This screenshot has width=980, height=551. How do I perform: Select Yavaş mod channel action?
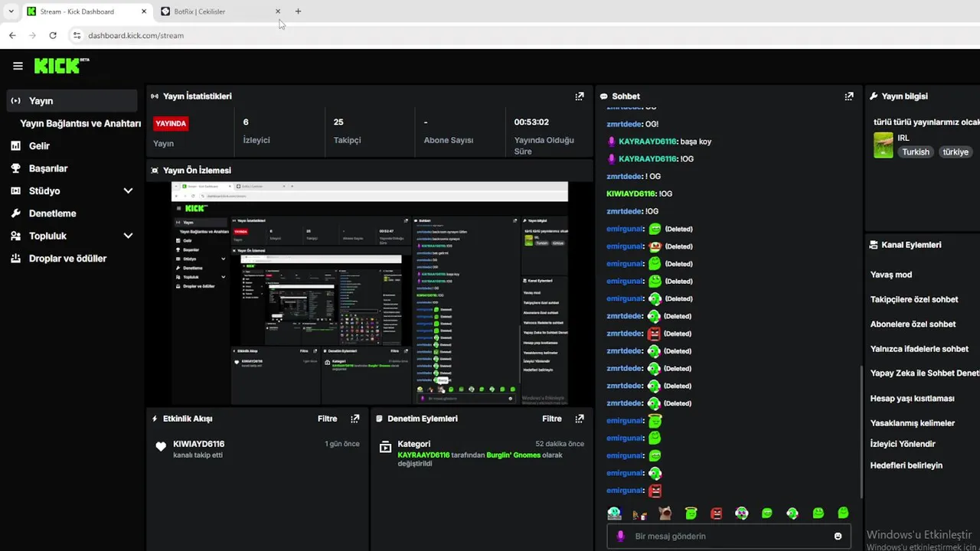891,275
